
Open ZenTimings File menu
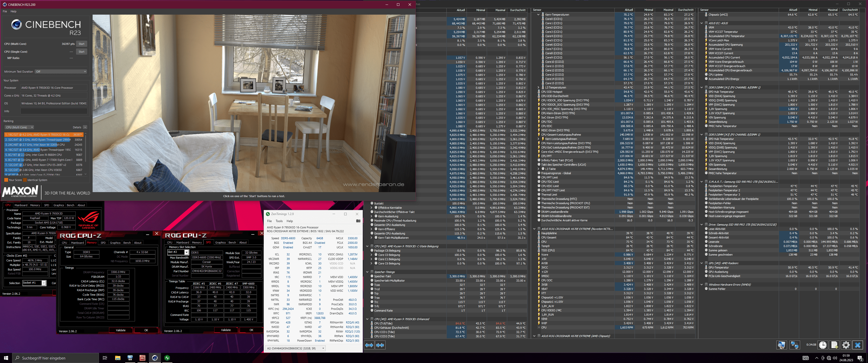click(269, 221)
